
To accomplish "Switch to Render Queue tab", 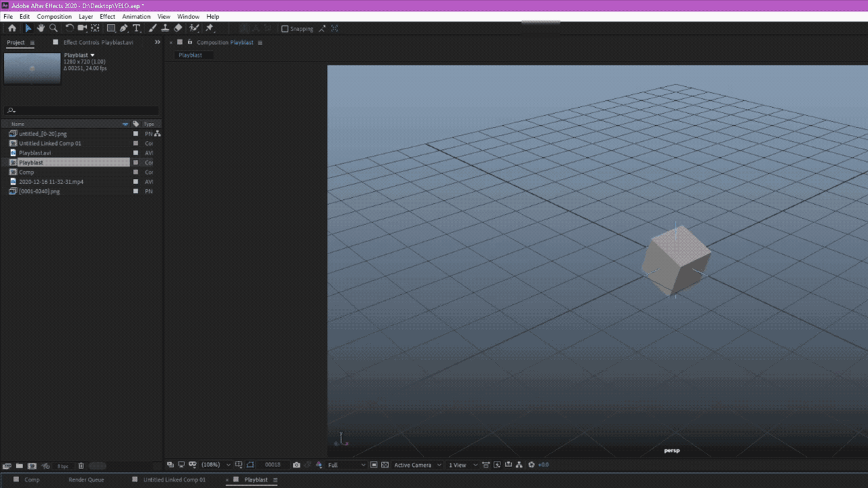I will tap(86, 479).
